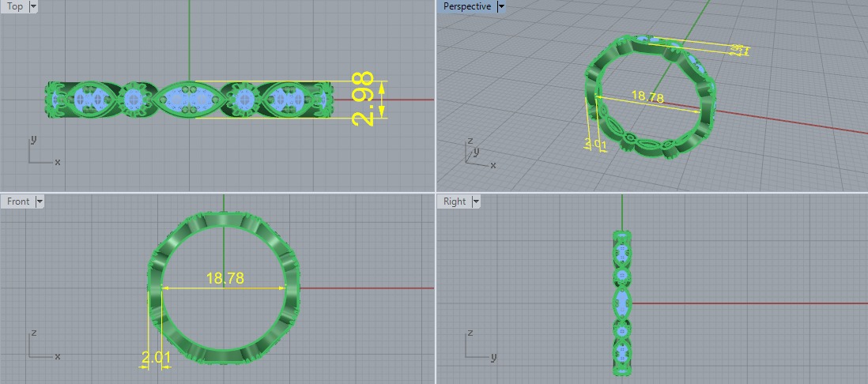Select the ring band in Front viewport

tap(224, 218)
